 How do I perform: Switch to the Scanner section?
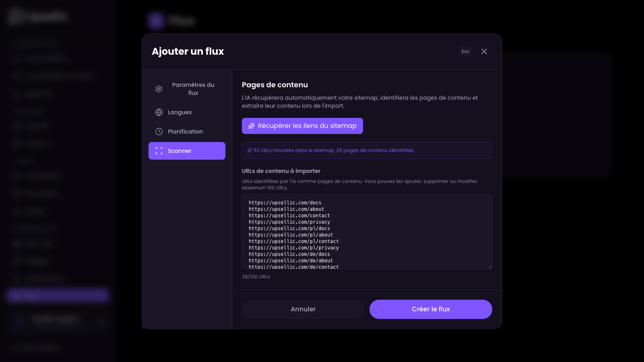point(187,151)
